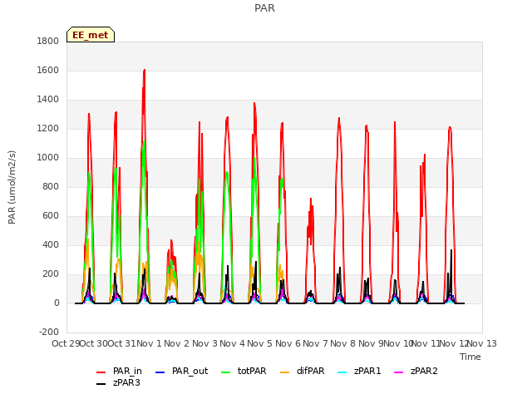Viewport: 532px width, 399px height.
Task: Click the Nov 8 x-axis label
Action: tap(343, 343)
